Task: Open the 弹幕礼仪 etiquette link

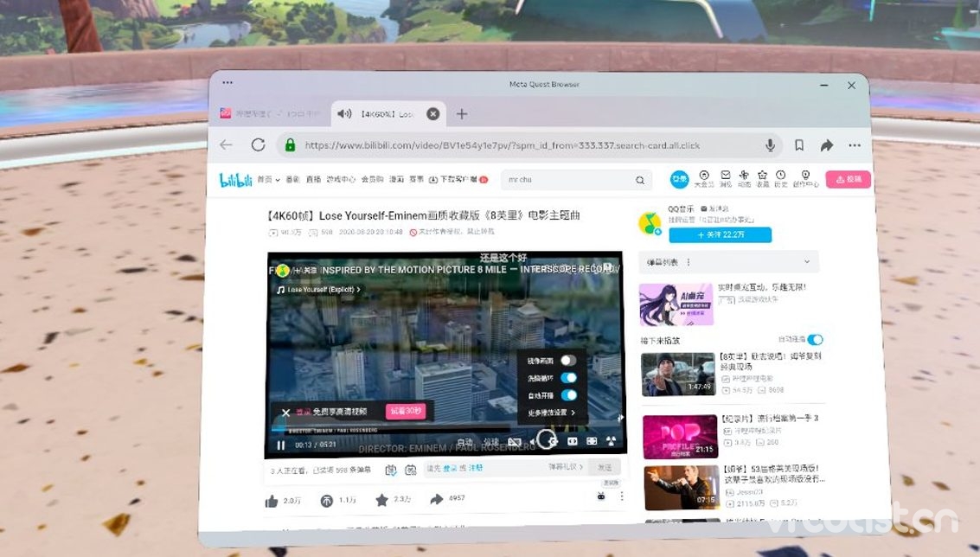Action: [x=566, y=467]
